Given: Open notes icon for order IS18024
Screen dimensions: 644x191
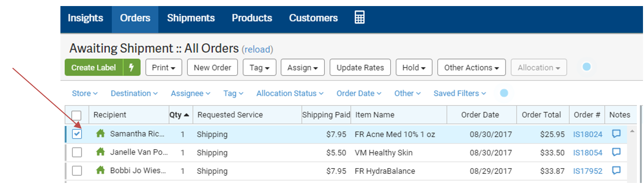Looking at the screenshot, I should 616,134.
